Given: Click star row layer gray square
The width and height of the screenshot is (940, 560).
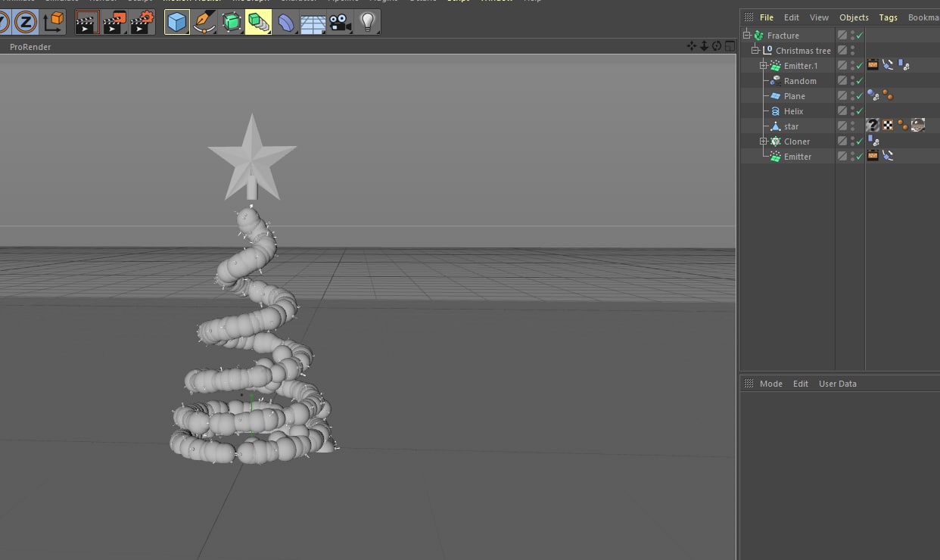Looking at the screenshot, I should coord(842,126).
